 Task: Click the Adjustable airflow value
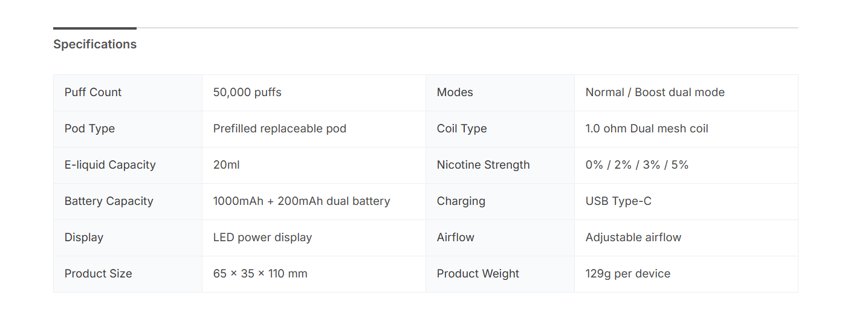[x=633, y=238]
